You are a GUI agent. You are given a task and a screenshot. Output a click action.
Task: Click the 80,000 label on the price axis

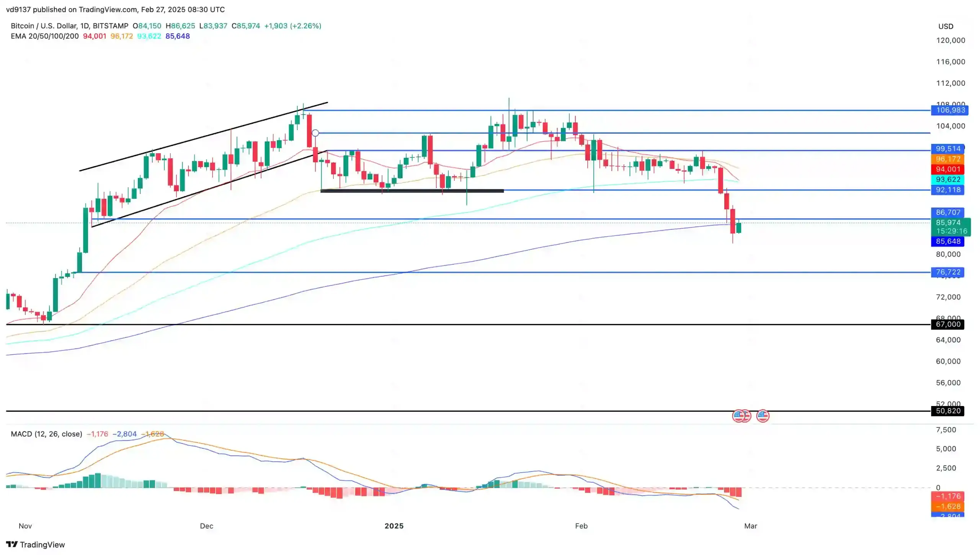948,254
